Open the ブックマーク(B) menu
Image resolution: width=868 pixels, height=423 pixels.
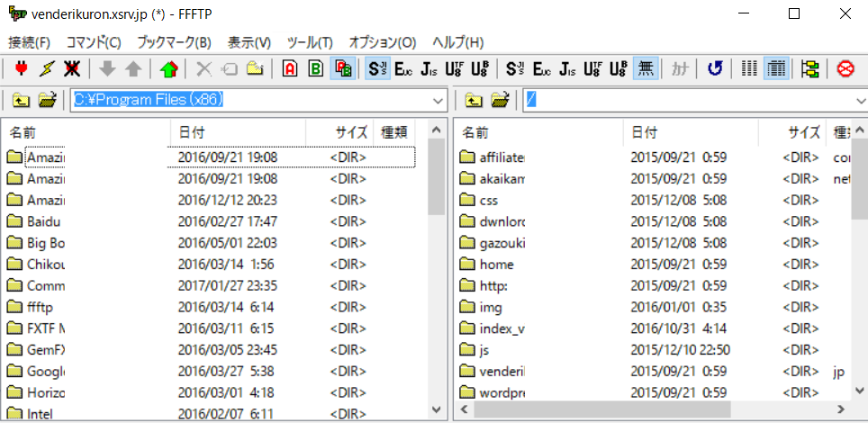coord(175,42)
